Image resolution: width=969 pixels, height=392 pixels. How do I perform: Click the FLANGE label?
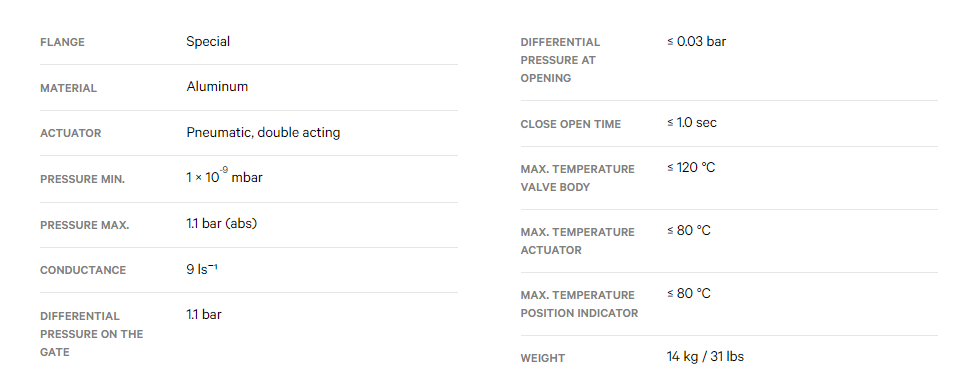(x=62, y=42)
